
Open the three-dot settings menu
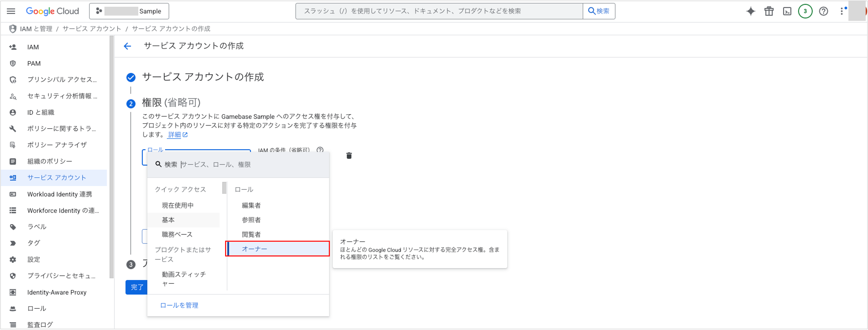coord(842,11)
